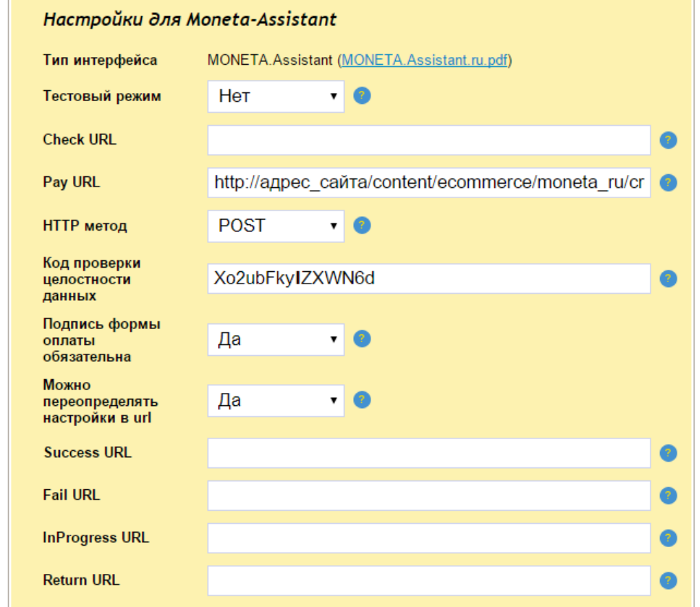Open the Тестовый режим dropdown

[276, 96]
